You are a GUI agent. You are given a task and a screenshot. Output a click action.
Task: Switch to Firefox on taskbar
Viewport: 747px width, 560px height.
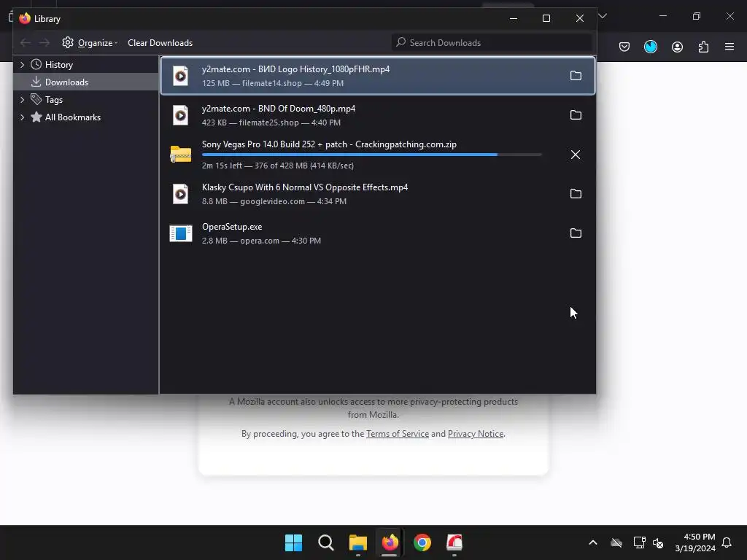tap(390, 542)
